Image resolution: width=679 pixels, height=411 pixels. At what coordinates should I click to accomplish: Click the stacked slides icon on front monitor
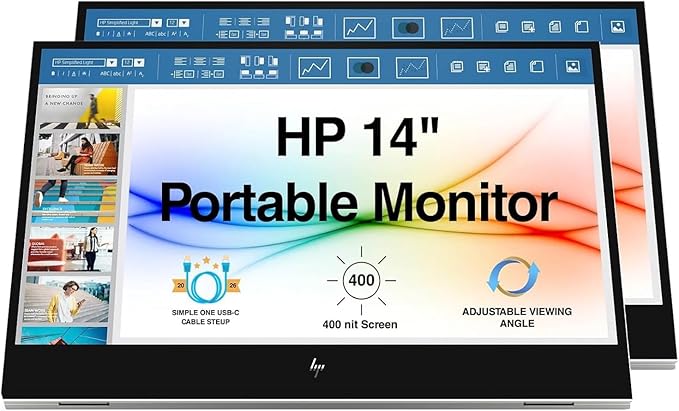point(457,67)
